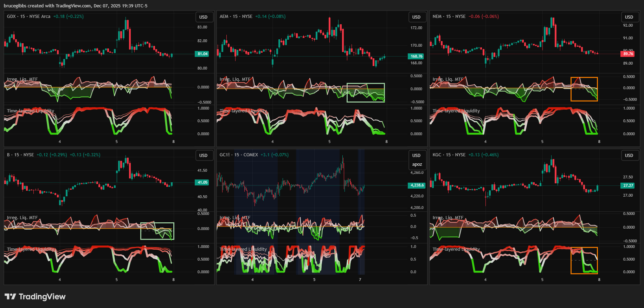This screenshot has width=644, height=308.
Task: Select the 4,238.6 price tag on gold futures
Action: pyautogui.click(x=417, y=185)
